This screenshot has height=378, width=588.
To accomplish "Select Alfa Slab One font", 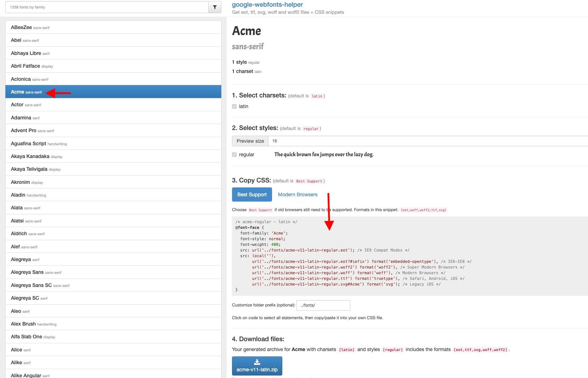I will point(113,337).
